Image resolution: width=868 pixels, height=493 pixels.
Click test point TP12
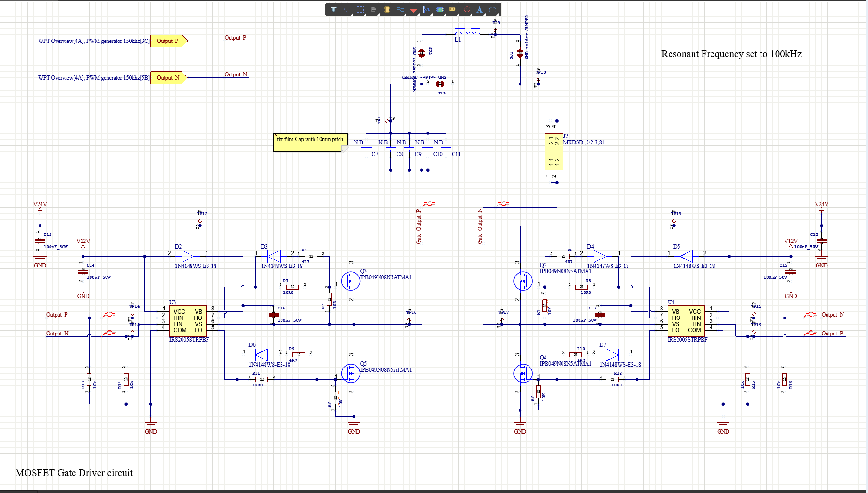coord(200,221)
